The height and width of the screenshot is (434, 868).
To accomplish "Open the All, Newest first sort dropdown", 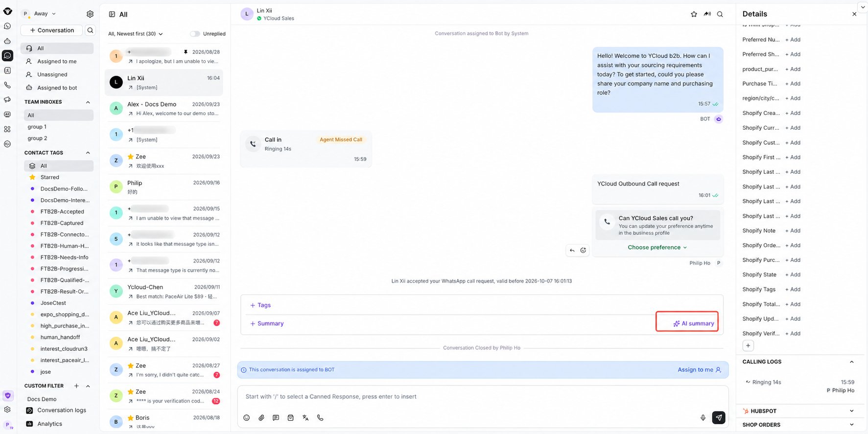I will pyautogui.click(x=136, y=34).
